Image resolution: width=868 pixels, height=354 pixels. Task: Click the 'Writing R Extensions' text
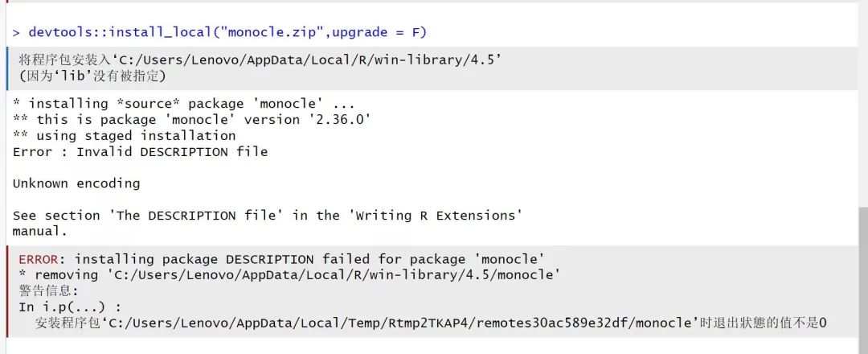(x=436, y=216)
